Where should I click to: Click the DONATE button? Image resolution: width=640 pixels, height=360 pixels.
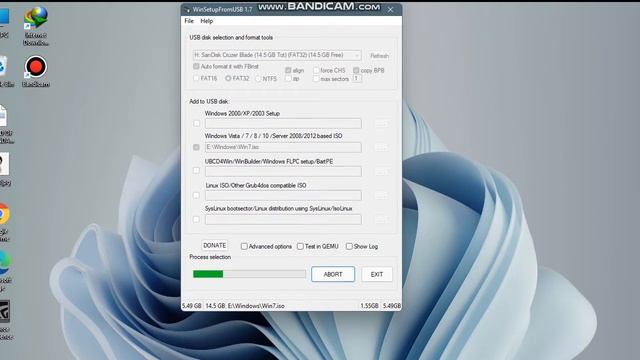pyautogui.click(x=215, y=245)
